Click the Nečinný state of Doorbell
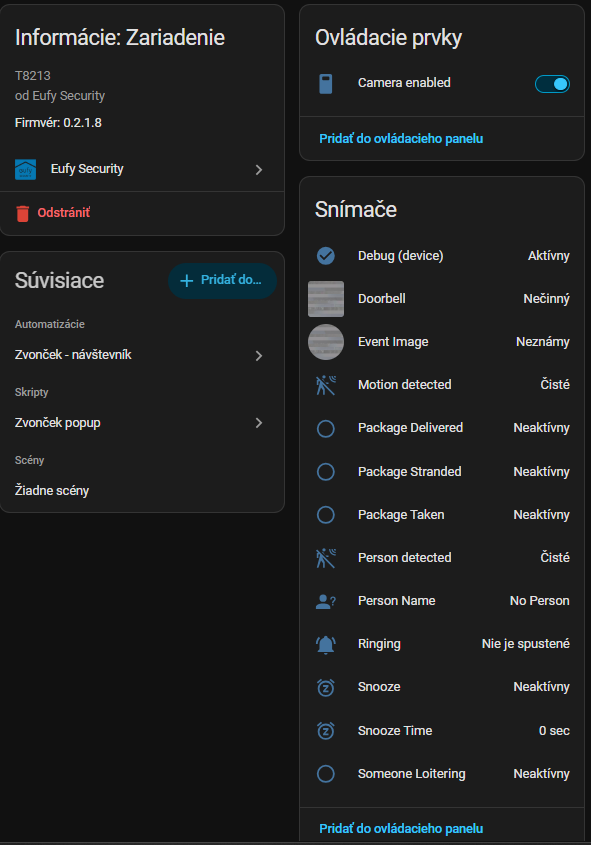Screen dimensions: 591x845 (546, 299)
